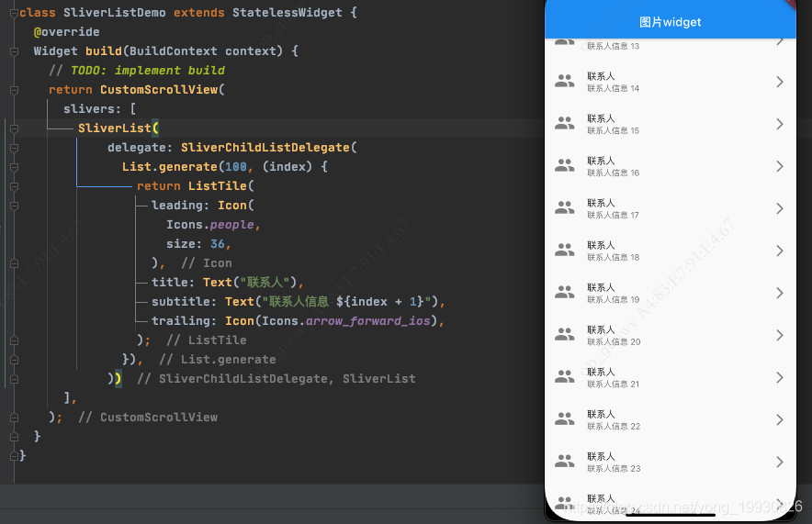The image size is (812, 524).
Task: Click the 联系人 title above 联系人信息 18
Action: coord(601,246)
